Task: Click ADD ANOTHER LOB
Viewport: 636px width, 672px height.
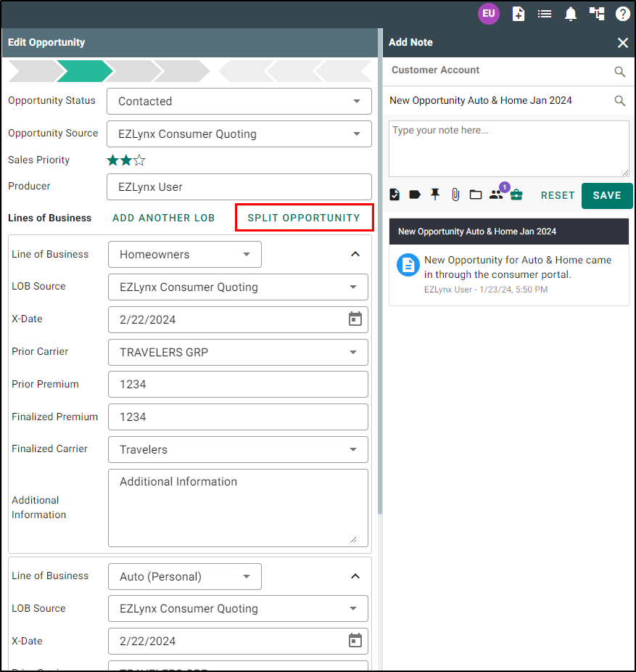Action: [164, 218]
